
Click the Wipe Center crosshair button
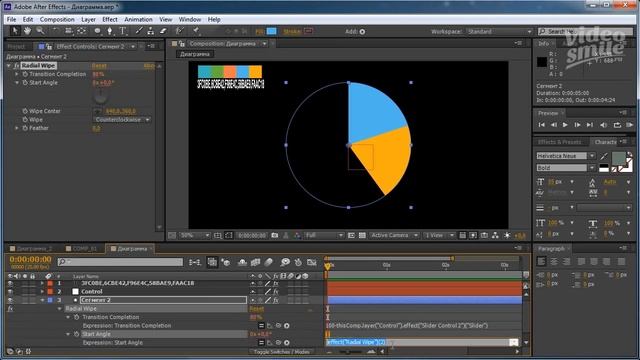click(97, 111)
